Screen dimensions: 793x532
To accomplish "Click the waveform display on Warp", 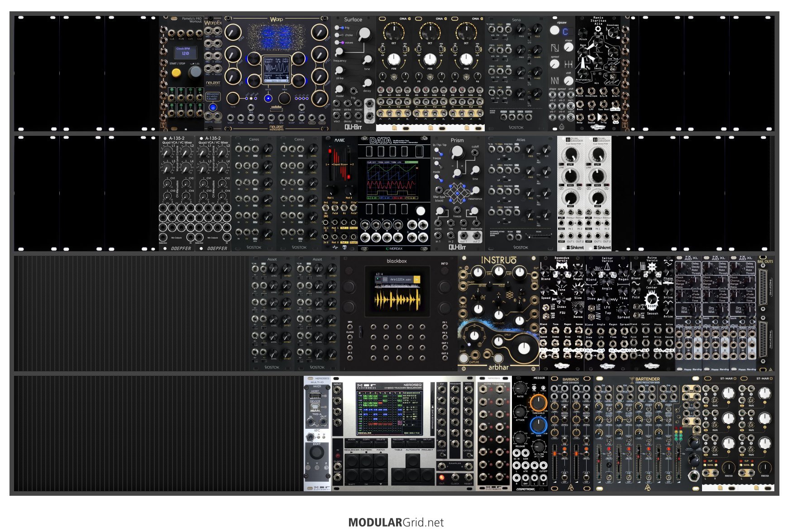I will pos(276,71).
